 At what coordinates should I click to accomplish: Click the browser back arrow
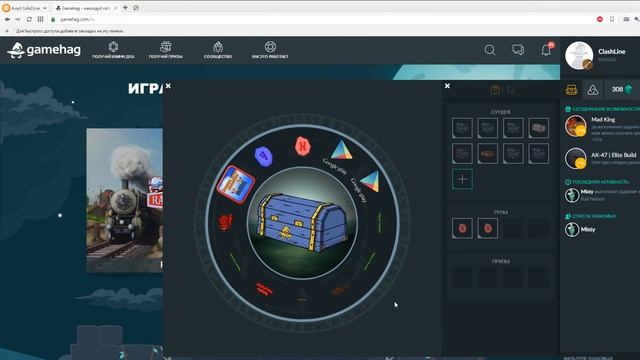tap(7, 19)
